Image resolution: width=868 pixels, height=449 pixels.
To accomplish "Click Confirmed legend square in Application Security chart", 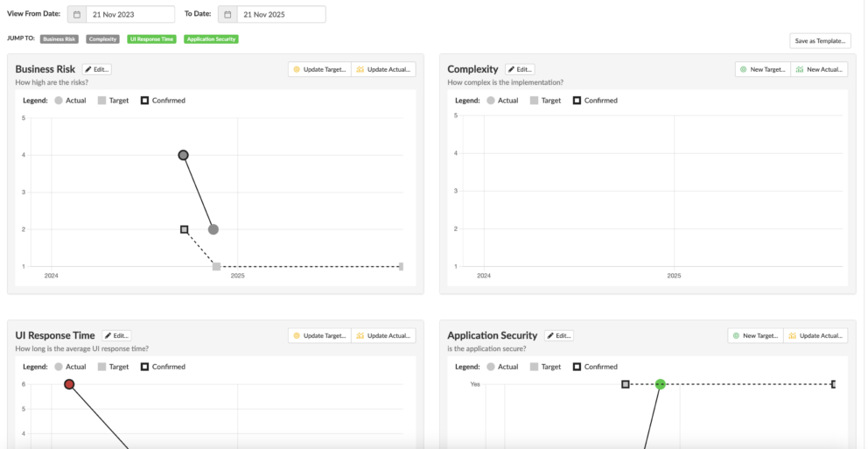I will point(577,367).
